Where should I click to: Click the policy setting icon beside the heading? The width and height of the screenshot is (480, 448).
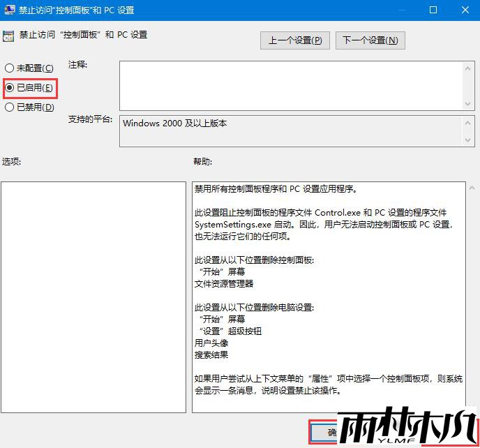coord(8,36)
